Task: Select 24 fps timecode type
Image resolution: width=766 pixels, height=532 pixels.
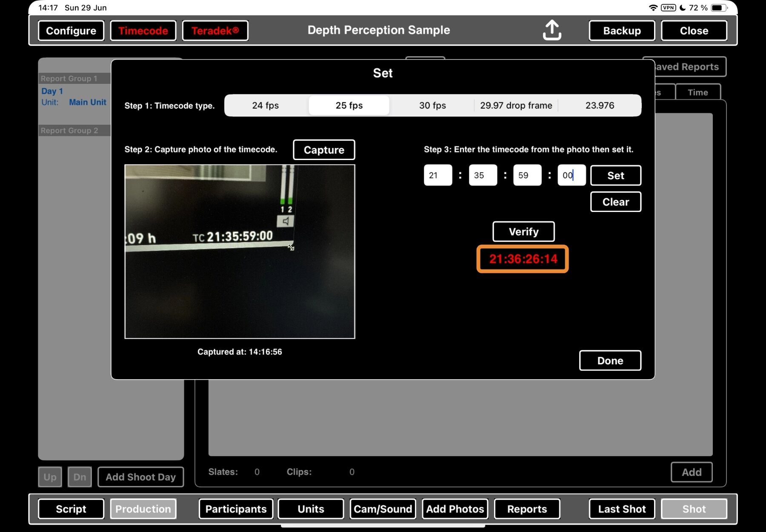Action: point(266,106)
